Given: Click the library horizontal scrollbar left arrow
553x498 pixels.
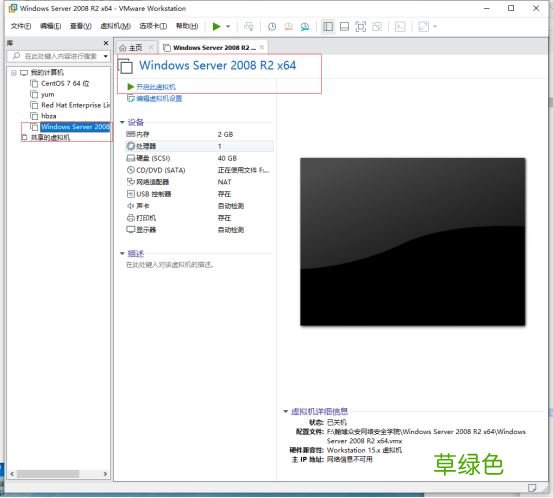Looking at the screenshot, I should coord(12,474).
